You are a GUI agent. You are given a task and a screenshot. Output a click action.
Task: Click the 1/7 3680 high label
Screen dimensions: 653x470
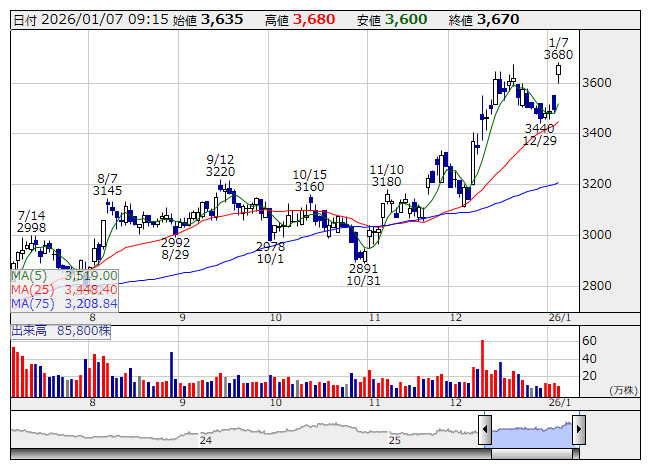pos(558,49)
